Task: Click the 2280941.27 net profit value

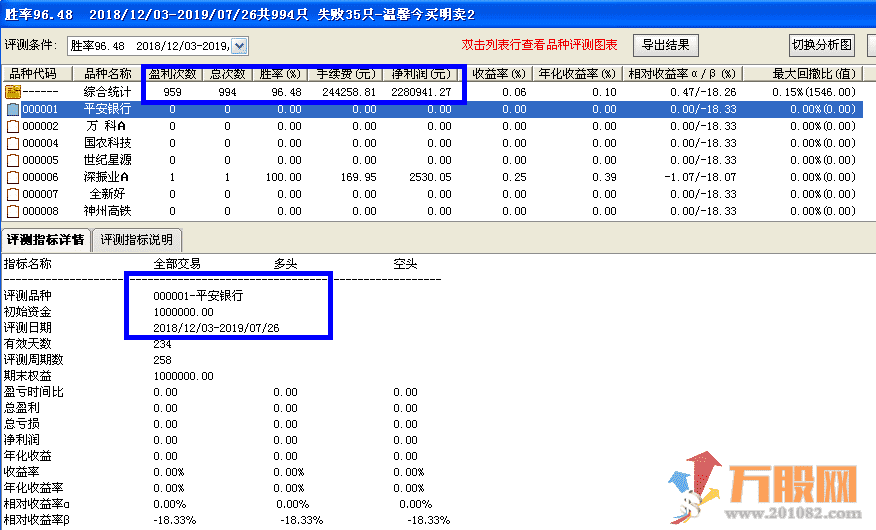Action: pos(421,92)
